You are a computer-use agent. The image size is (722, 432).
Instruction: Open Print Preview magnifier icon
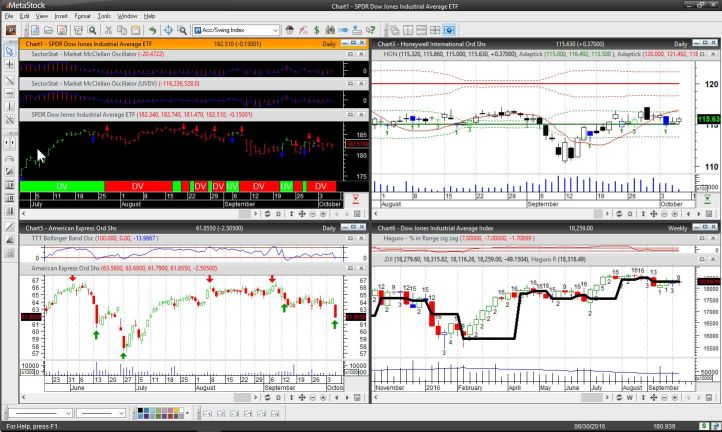[92, 30]
